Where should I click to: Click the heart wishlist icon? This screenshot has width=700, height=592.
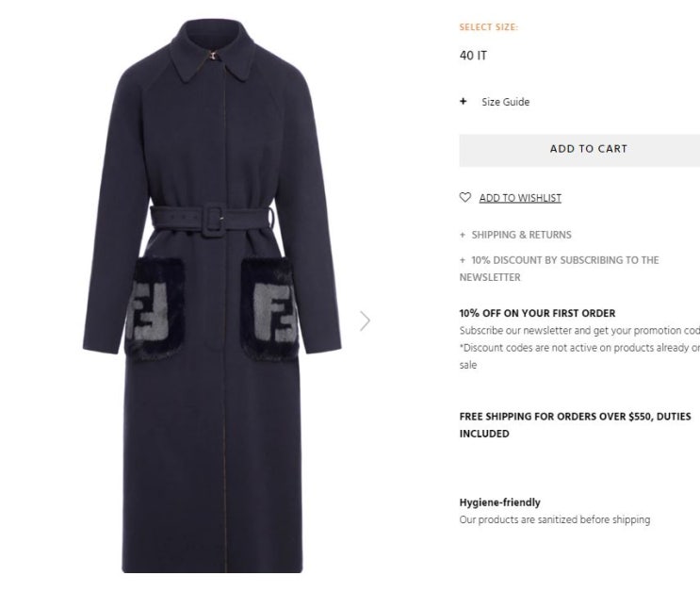464,197
